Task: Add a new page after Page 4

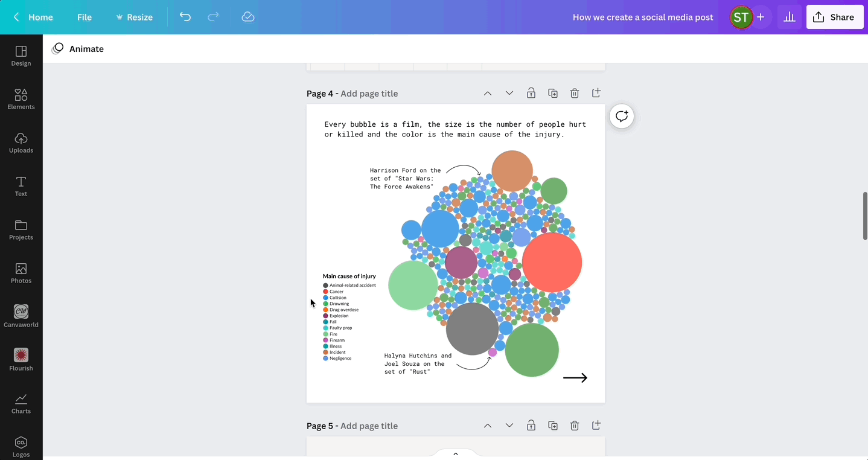Action: [596, 93]
